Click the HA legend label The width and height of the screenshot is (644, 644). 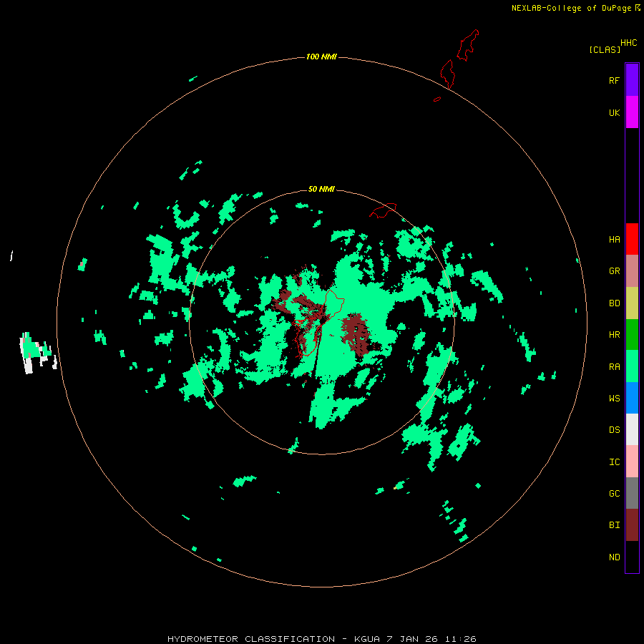614,239
